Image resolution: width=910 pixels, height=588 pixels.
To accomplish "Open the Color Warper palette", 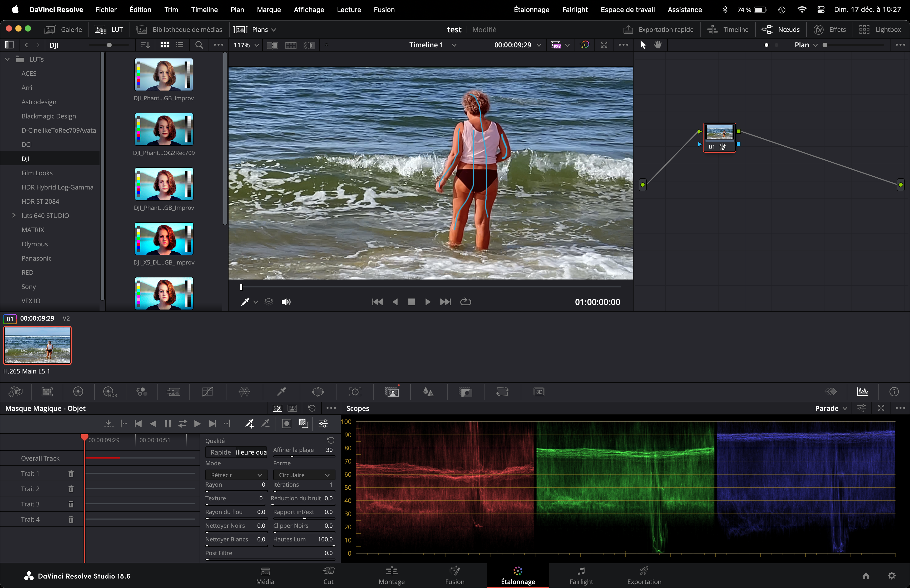I will tap(244, 392).
